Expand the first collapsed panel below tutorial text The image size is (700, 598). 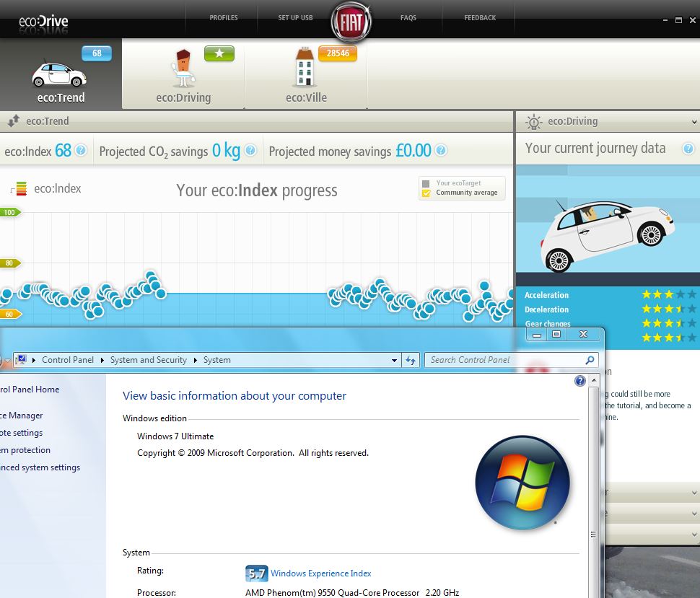click(694, 493)
